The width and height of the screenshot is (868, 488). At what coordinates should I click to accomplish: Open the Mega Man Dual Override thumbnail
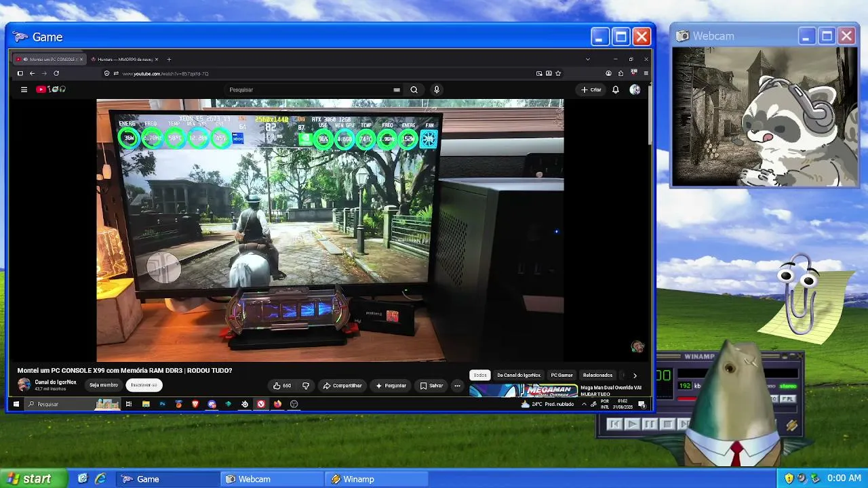(x=524, y=391)
